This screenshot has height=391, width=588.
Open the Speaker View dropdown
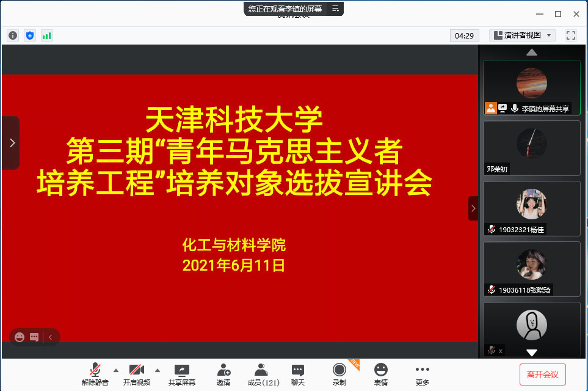tap(523, 35)
